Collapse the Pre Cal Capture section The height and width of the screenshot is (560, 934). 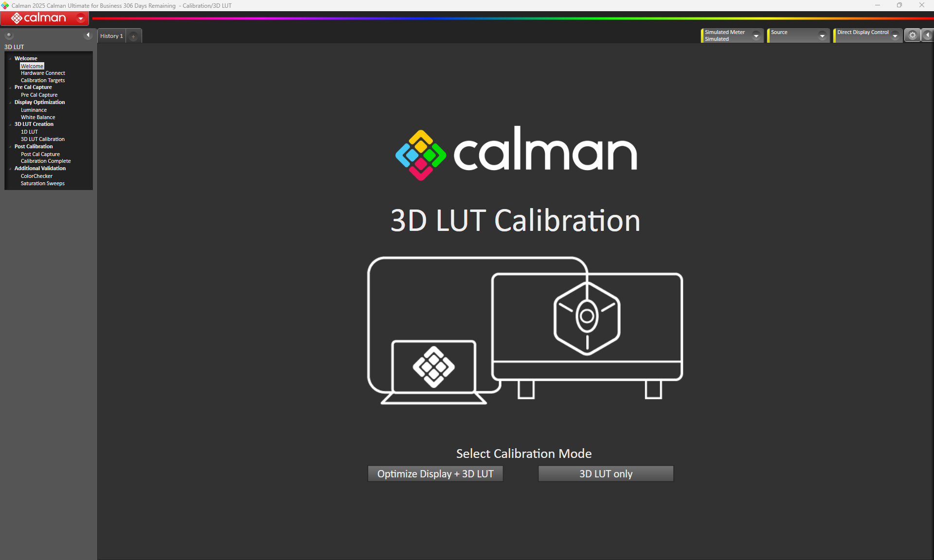(x=10, y=87)
